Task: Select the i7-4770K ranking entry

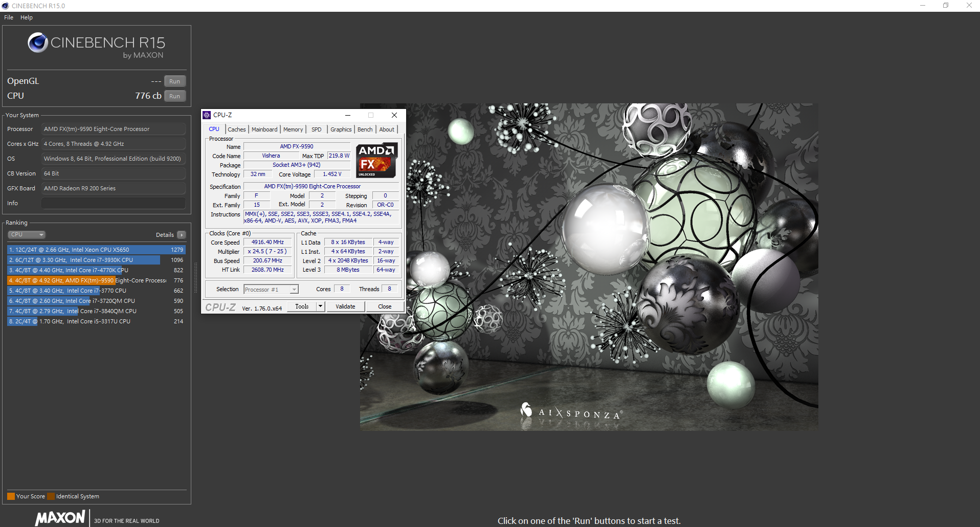Action: (96, 270)
